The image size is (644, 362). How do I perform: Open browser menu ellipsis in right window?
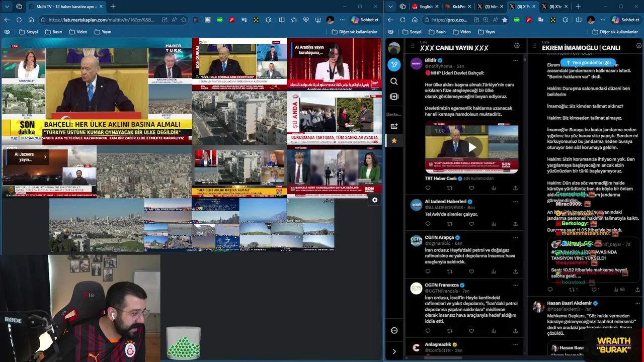click(x=603, y=20)
